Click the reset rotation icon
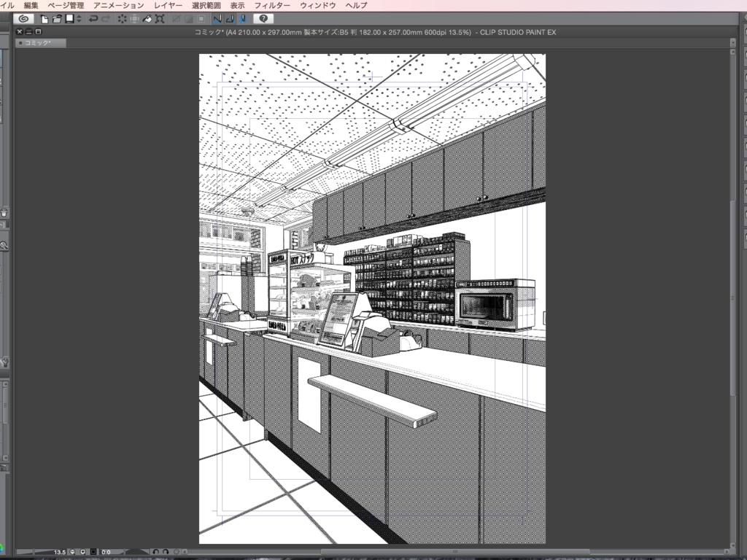The image size is (747, 560). pos(176,552)
